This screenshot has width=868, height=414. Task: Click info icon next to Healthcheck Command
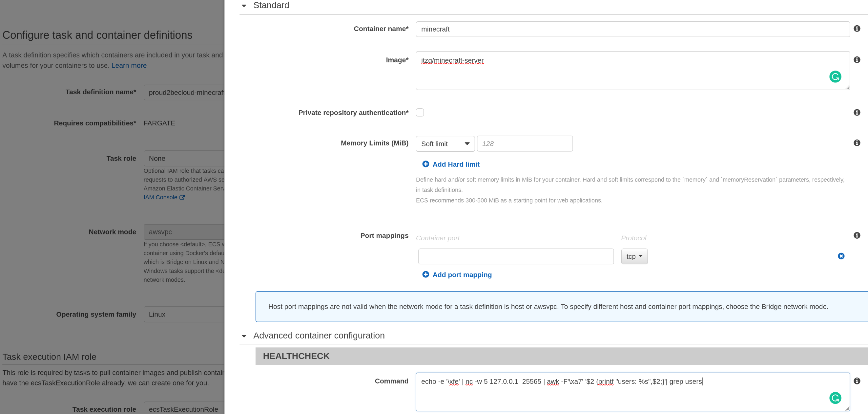(857, 381)
